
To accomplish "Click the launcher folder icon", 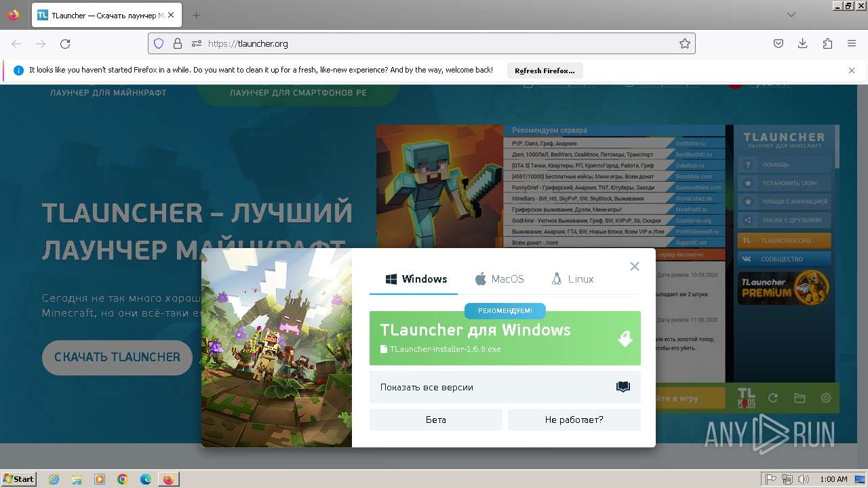I will click(x=800, y=399).
